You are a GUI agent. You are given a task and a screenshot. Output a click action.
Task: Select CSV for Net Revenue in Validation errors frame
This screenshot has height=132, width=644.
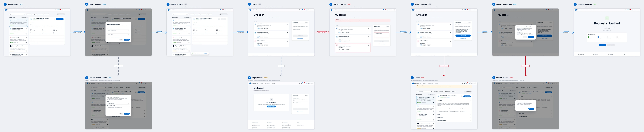pos(340,49)
